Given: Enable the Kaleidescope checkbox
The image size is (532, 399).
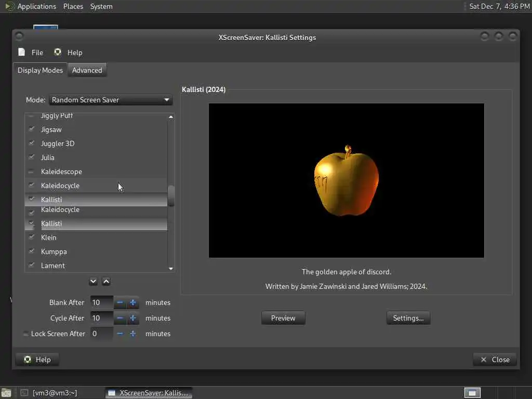Looking at the screenshot, I should [31, 171].
